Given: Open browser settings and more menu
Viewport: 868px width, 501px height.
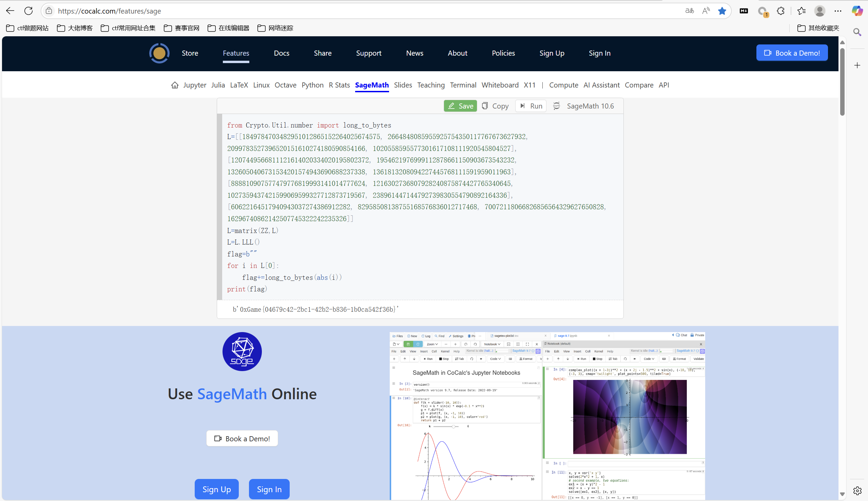Looking at the screenshot, I should click(x=838, y=11).
